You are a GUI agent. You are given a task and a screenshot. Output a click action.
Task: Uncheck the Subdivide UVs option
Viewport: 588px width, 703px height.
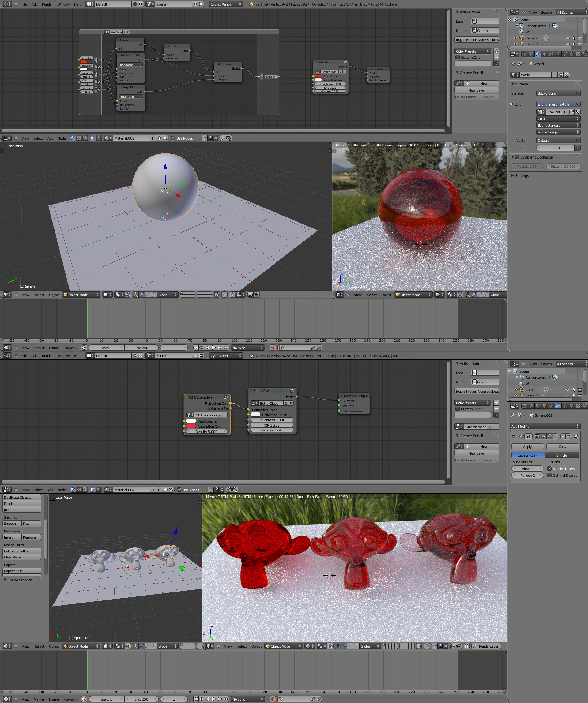pos(549,468)
